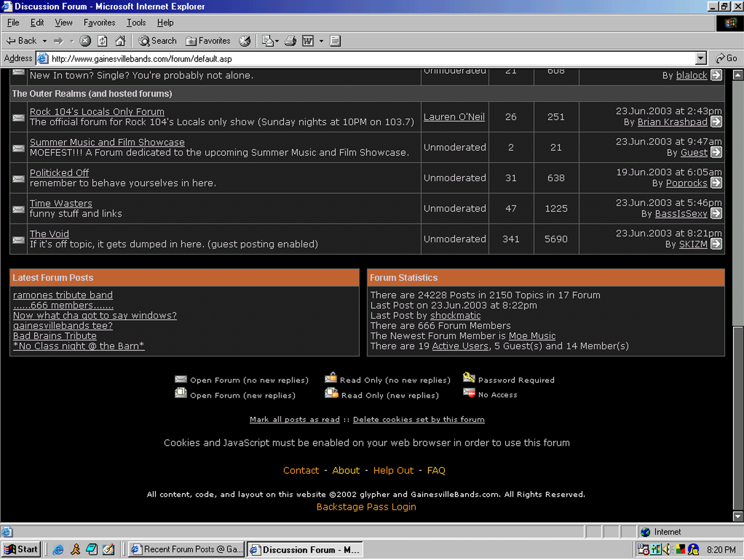Click the volume speaker tray icon

point(666,550)
